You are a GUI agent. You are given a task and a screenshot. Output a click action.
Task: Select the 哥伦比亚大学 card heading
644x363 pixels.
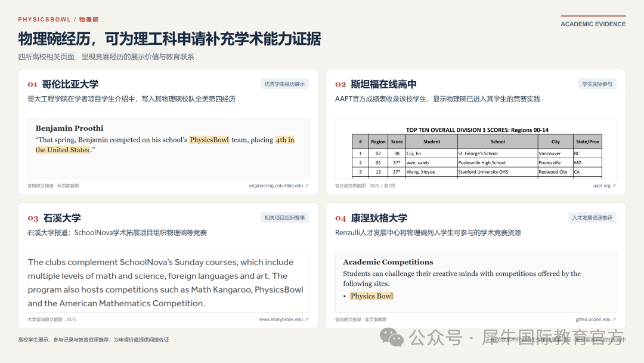pos(70,84)
